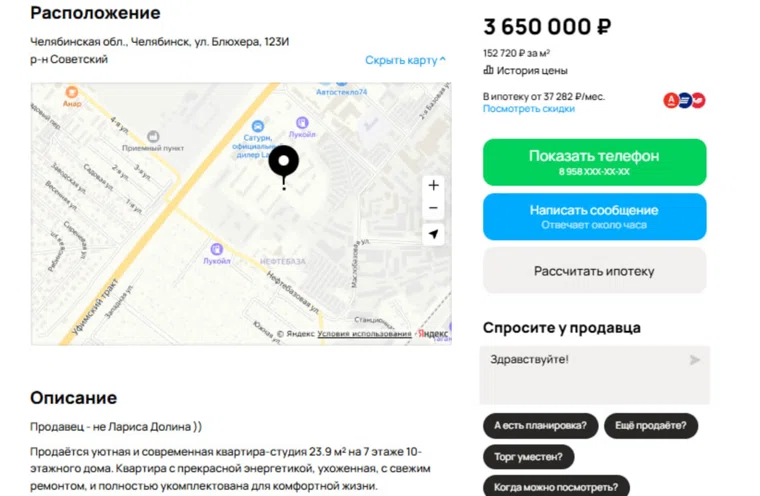The width and height of the screenshot is (760, 496).
Task: Choose the 'А есть планировка?' quick question
Action: (x=540, y=425)
